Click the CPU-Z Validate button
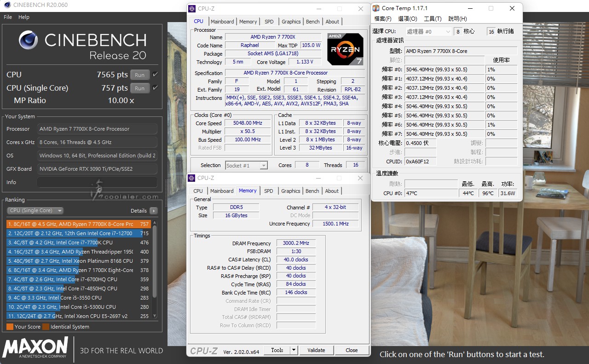This screenshot has width=589, height=364. click(316, 350)
